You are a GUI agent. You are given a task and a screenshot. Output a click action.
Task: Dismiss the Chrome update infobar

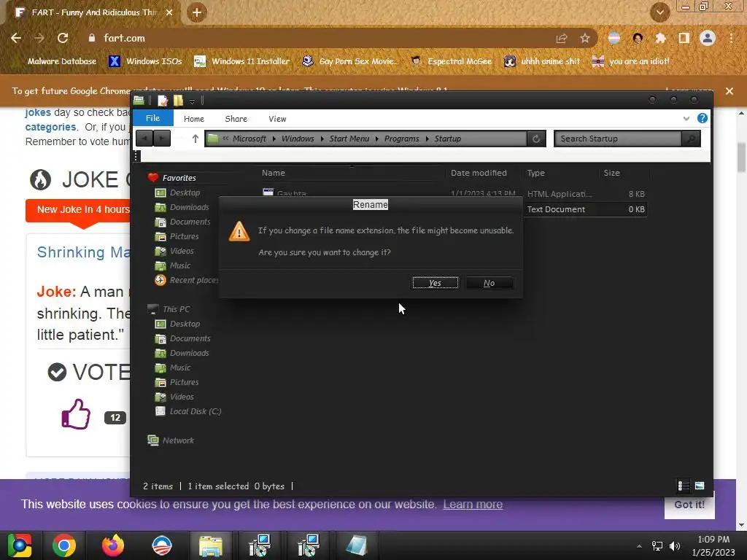point(729,91)
